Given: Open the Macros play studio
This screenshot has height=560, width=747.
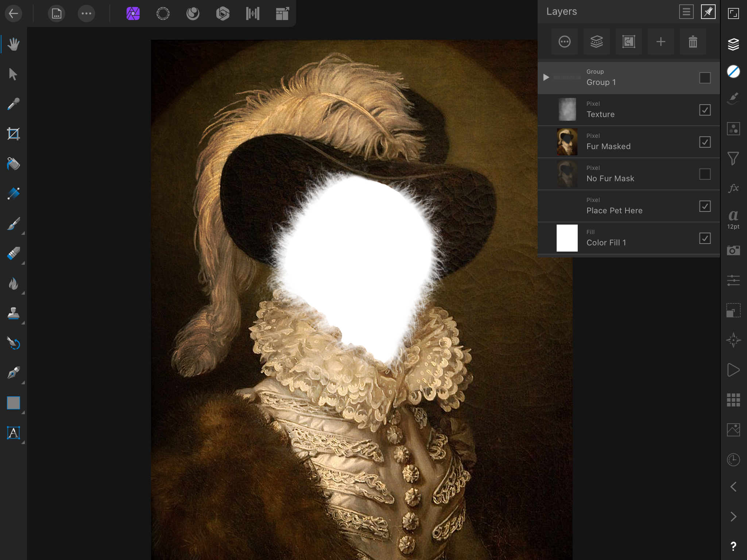Looking at the screenshot, I should click(x=734, y=370).
